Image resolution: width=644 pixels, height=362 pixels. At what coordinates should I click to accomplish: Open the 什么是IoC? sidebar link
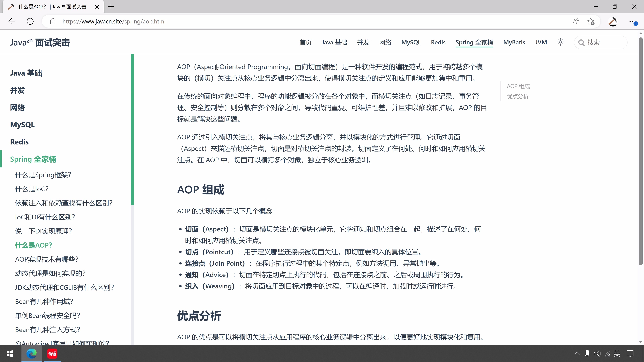(x=31, y=189)
